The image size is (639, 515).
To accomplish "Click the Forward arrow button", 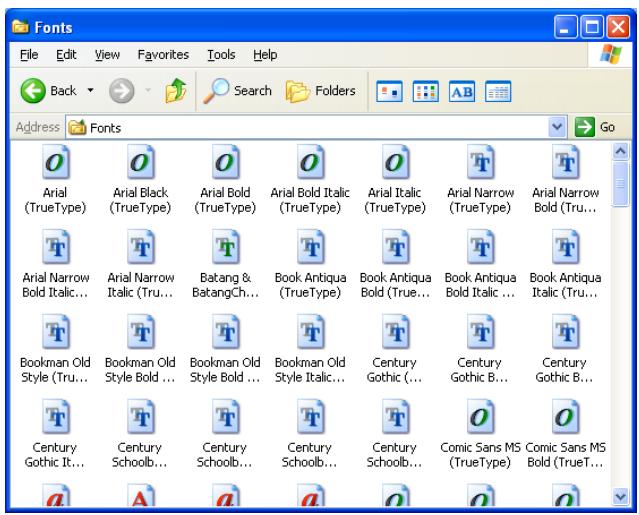I will (121, 90).
